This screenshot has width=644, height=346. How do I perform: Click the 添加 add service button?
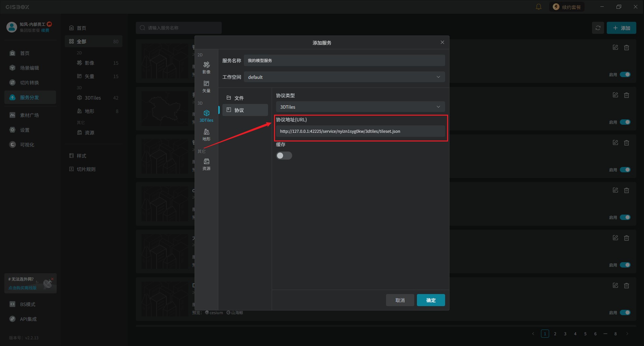(x=621, y=28)
